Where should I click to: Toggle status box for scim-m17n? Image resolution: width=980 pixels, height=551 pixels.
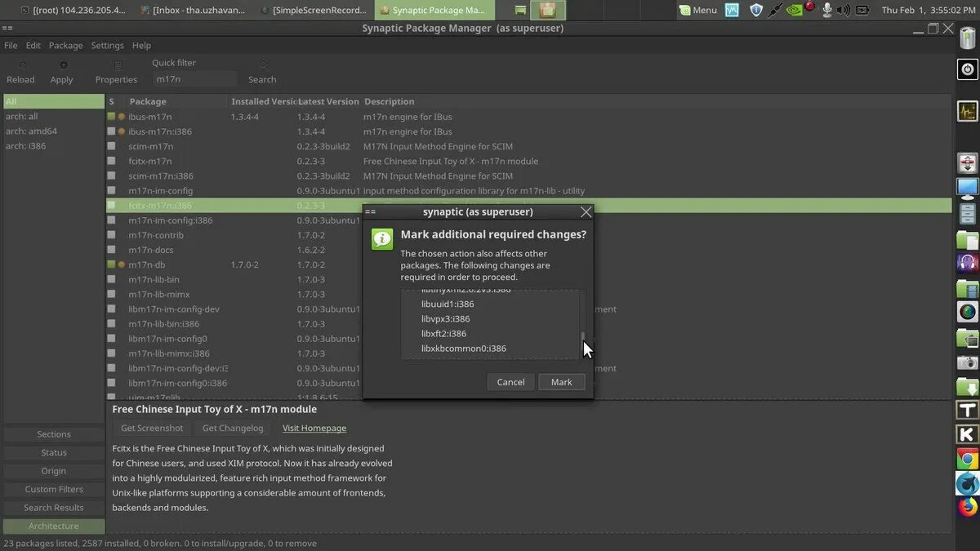[111, 146]
